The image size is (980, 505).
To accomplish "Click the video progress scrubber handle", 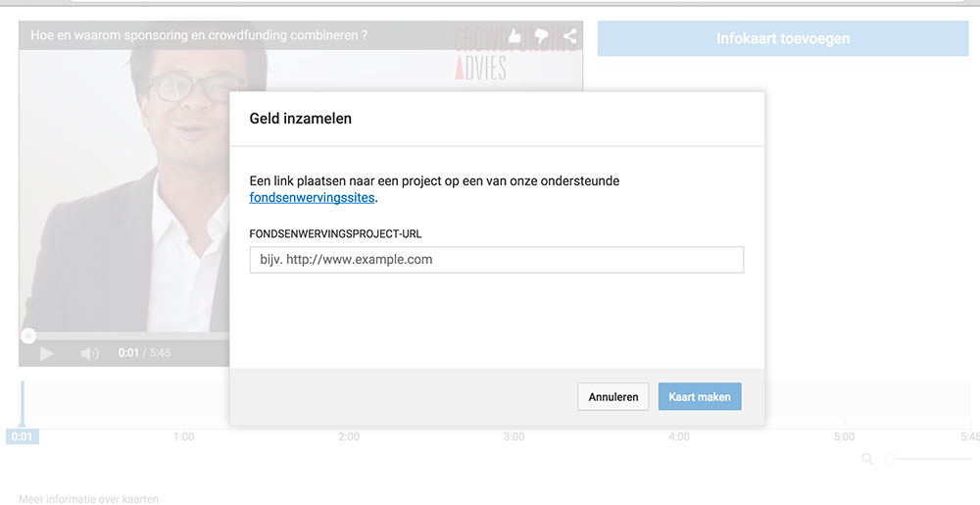I will point(28,335).
